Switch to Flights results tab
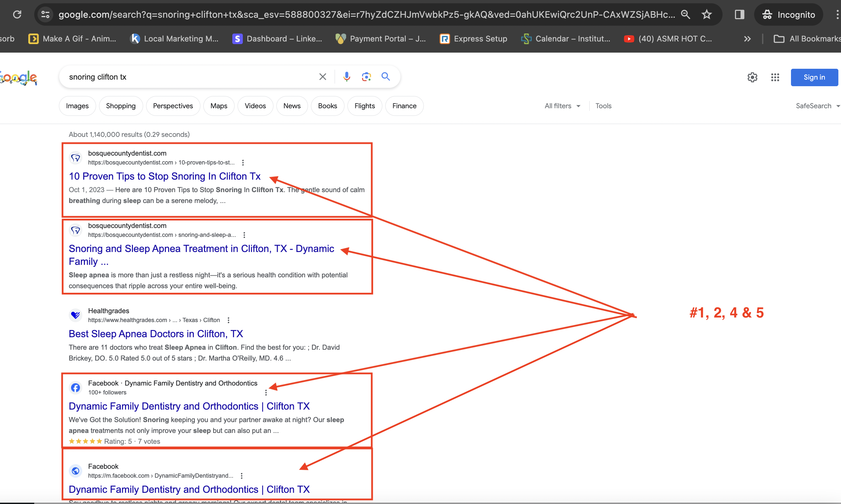This screenshot has height=504, width=841. [x=365, y=106]
